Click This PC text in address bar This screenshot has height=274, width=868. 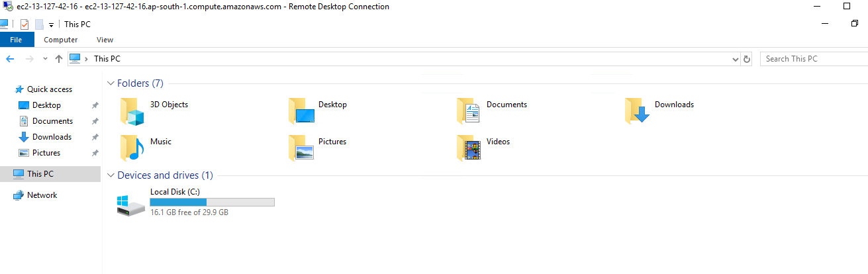click(107, 59)
